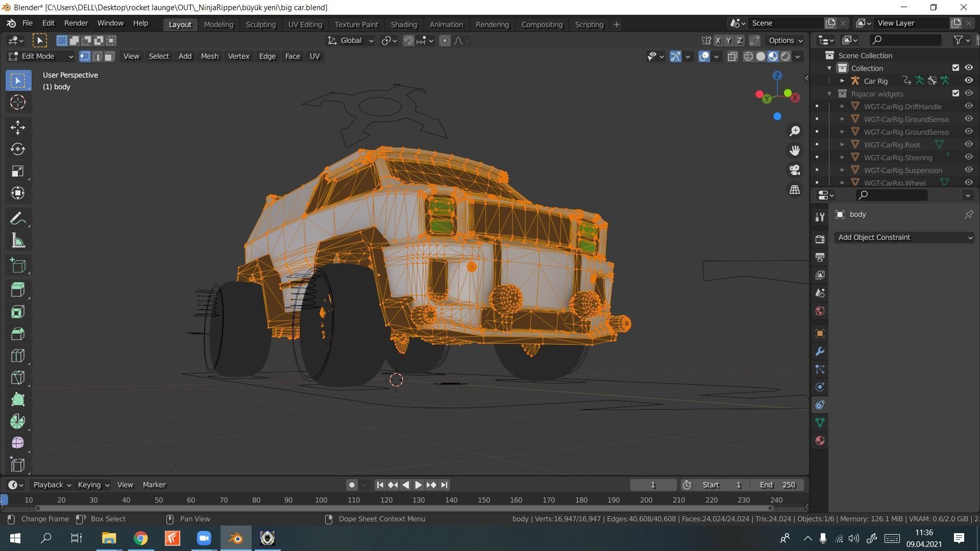This screenshot has height=551, width=980.
Task: Select the Material Properties sphere tab
Action: [819, 440]
